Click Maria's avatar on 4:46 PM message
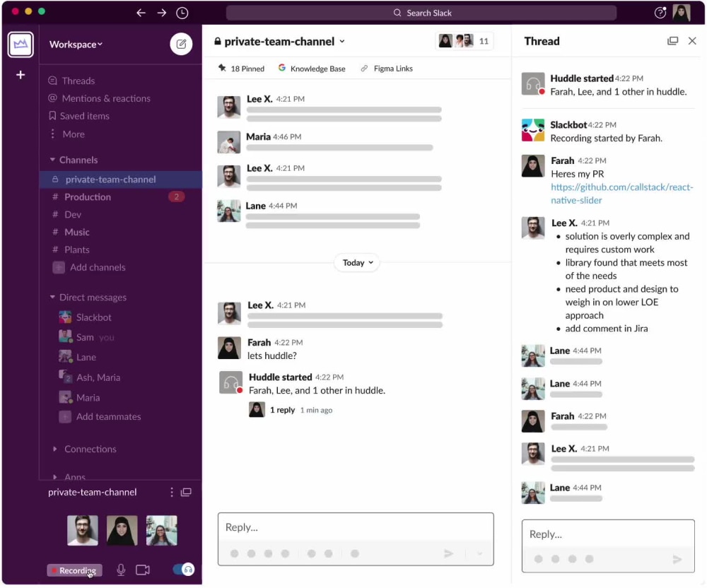The image size is (707, 588). point(228,142)
